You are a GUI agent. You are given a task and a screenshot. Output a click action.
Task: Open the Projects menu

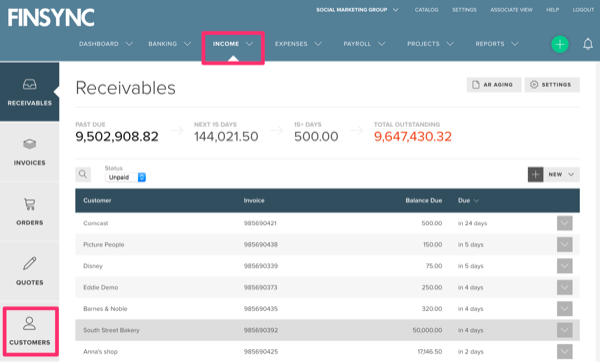(430, 44)
